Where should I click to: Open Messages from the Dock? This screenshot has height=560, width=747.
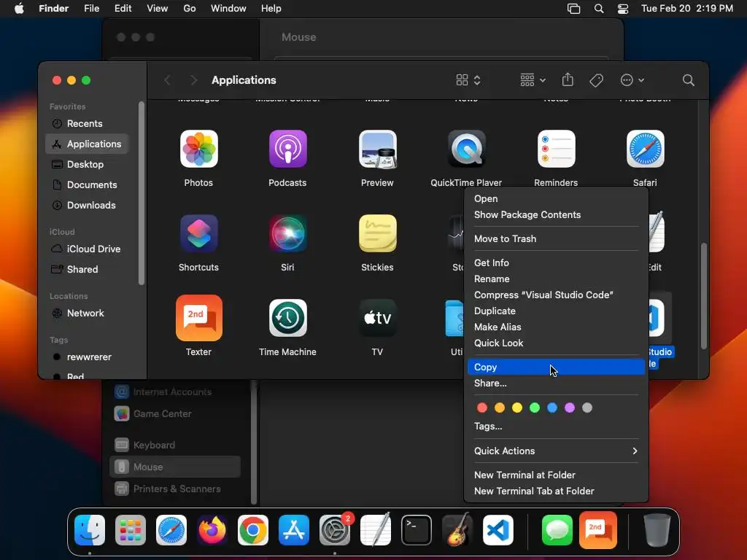557,530
